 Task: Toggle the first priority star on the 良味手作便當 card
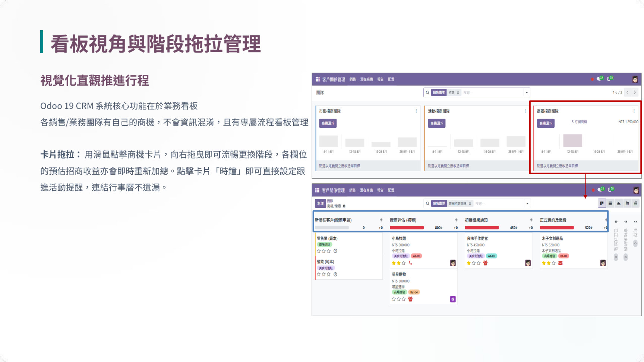click(469, 263)
